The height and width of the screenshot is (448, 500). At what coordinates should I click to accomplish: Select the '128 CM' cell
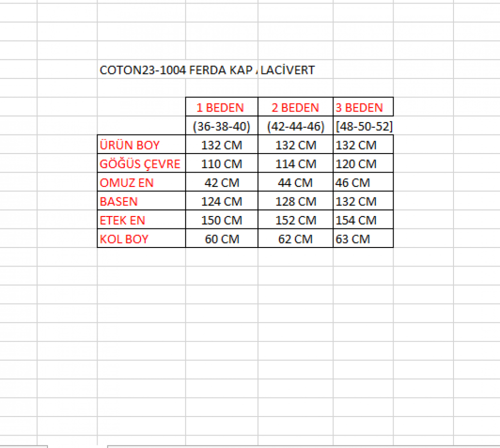pos(295,201)
